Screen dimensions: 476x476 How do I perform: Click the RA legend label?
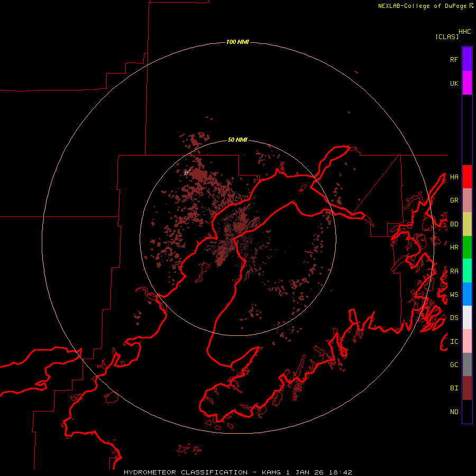[454, 271]
